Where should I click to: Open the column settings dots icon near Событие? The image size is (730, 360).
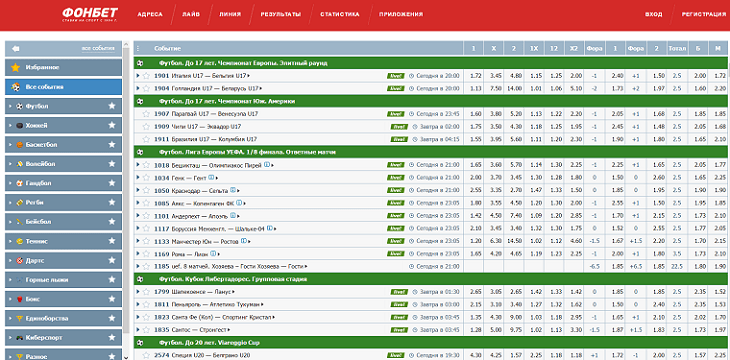tap(138, 48)
